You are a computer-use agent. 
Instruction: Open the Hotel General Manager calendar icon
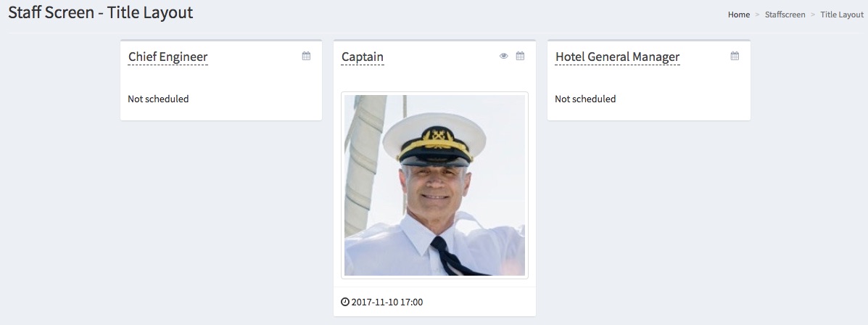tap(735, 56)
